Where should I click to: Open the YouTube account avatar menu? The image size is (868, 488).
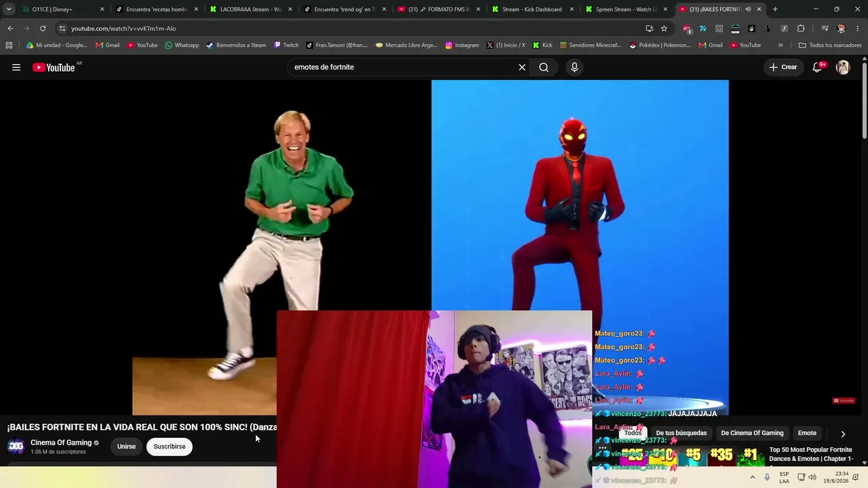click(x=843, y=67)
